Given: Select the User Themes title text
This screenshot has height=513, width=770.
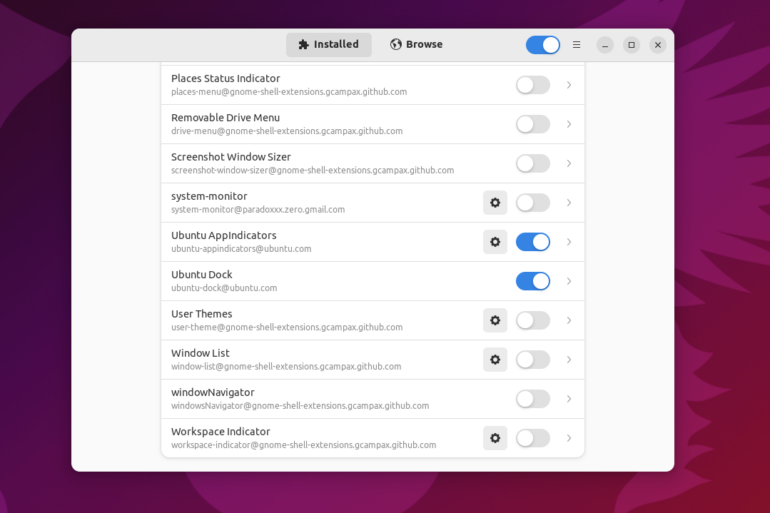Looking at the screenshot, I should (x=202, y=314).
